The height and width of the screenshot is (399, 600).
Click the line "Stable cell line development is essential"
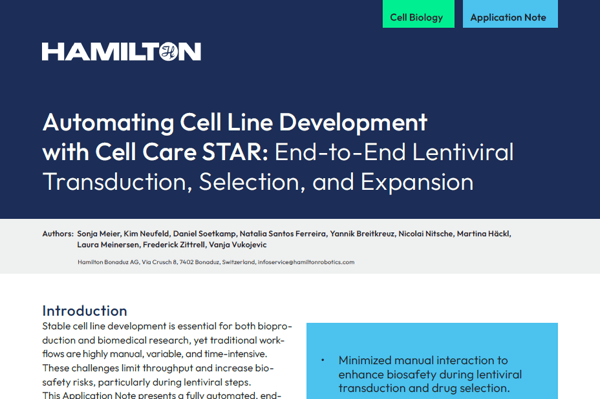tap(167, 326)
